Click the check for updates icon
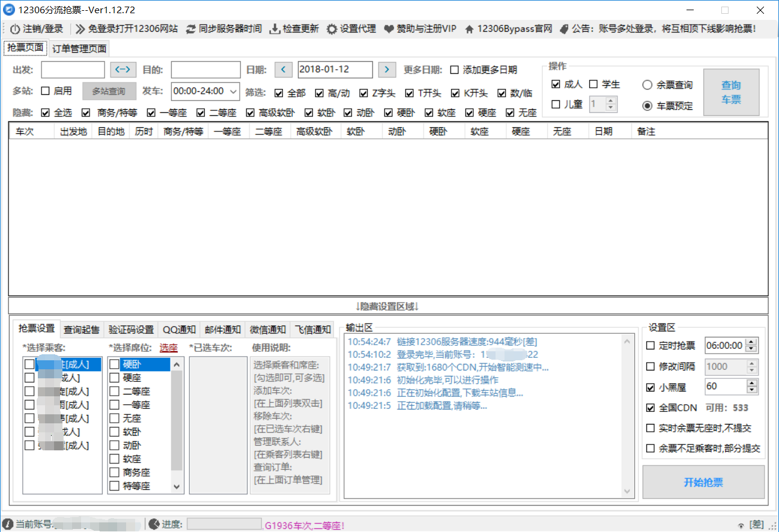The image size is (779, 532). (275, 29)
